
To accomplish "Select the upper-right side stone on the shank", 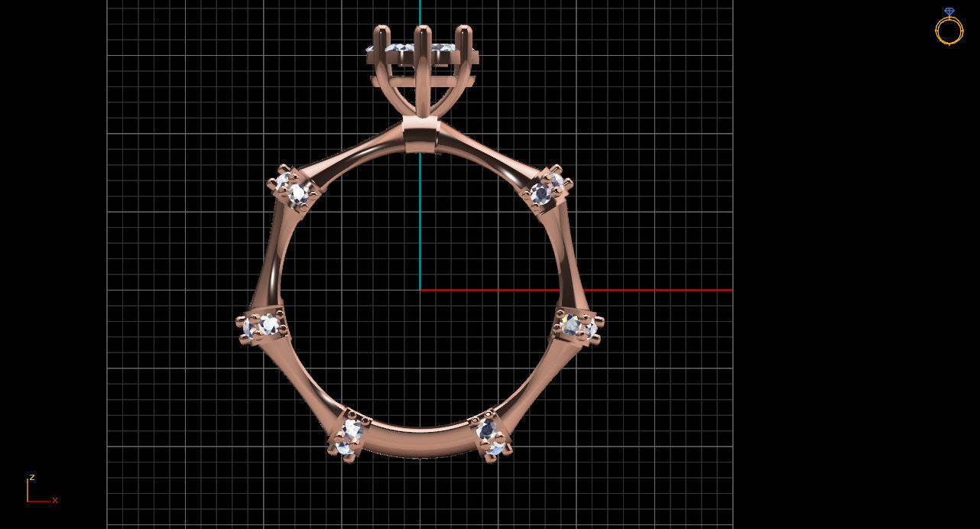I will tap(548, 189).
